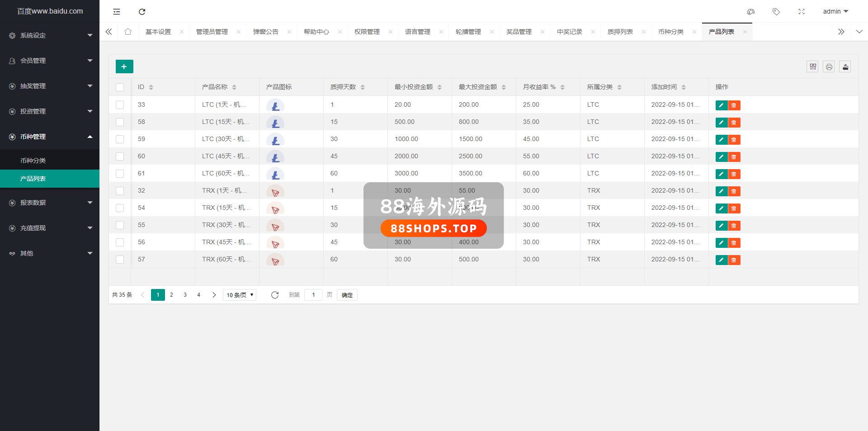The height and width of the screenshot is (431, 868).
Task: Expand the 会员管理 sidebar menu
Action: [x=50, y=61]
